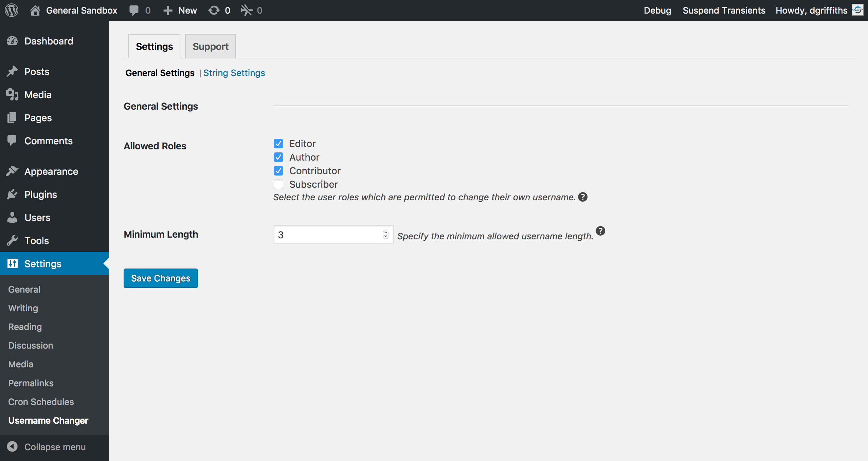Click the General Settings link
This screenshot has height=461, width=868.
point(160,73)
